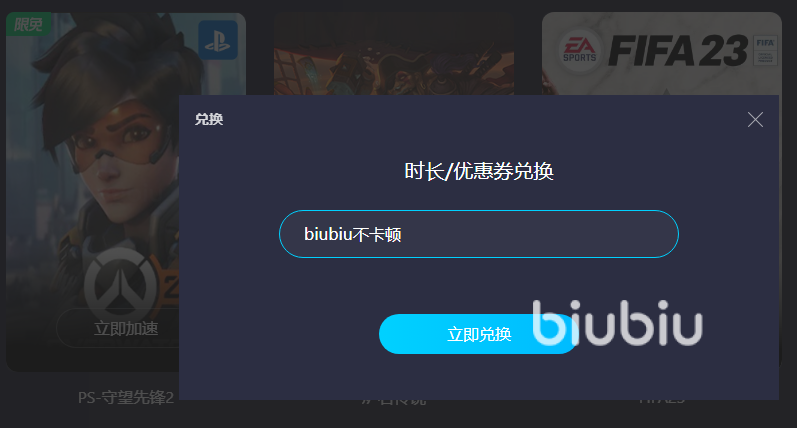Click the half-hidden FIFA23 label below the dialog
Screen dimensions: 797x428
point(662,401)
